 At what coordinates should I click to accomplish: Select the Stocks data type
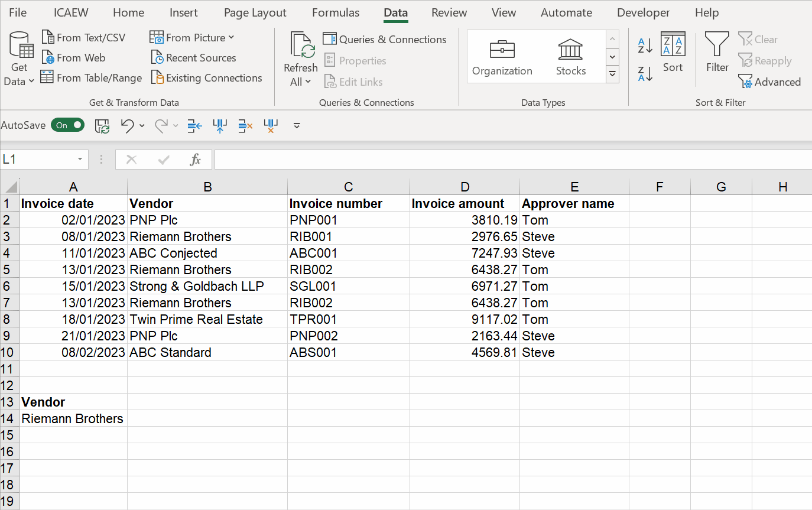pos(570,57)
